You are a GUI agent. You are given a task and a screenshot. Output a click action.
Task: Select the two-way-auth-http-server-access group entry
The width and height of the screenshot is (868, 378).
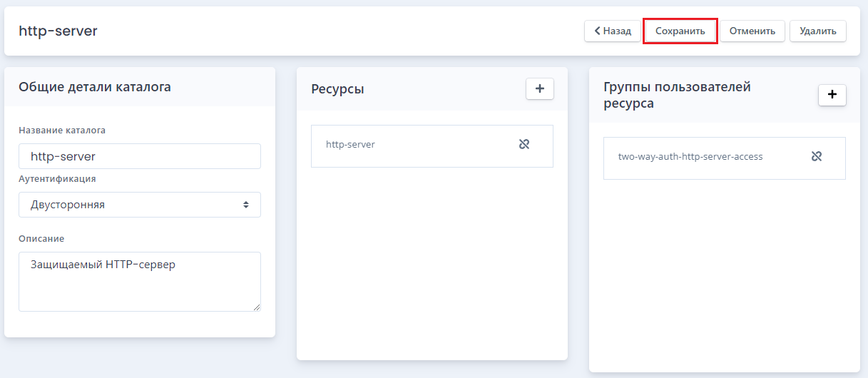pyautogui.click(x=725, y=158)
